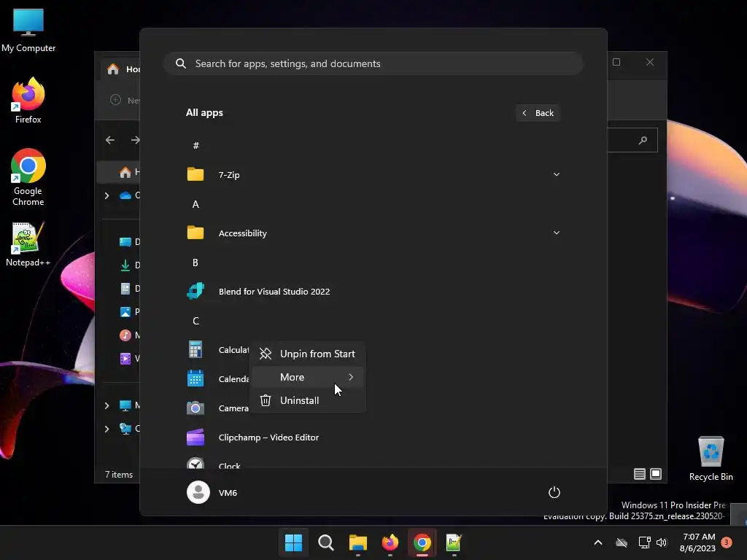Select the My Computer desktop icon
This screenshot has height=560, width=747.
(x=28, y=31)
